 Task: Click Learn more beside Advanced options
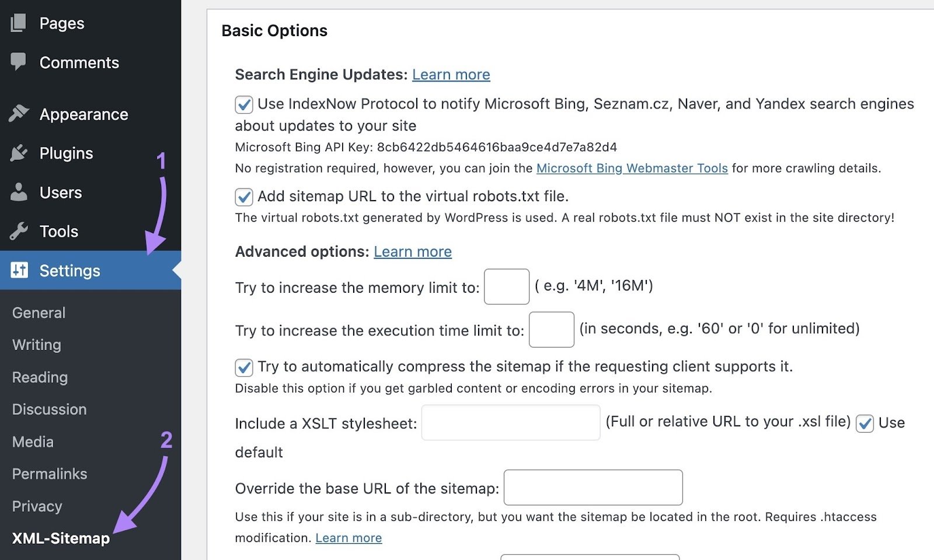pyautogui.click(x=412, y=251)
